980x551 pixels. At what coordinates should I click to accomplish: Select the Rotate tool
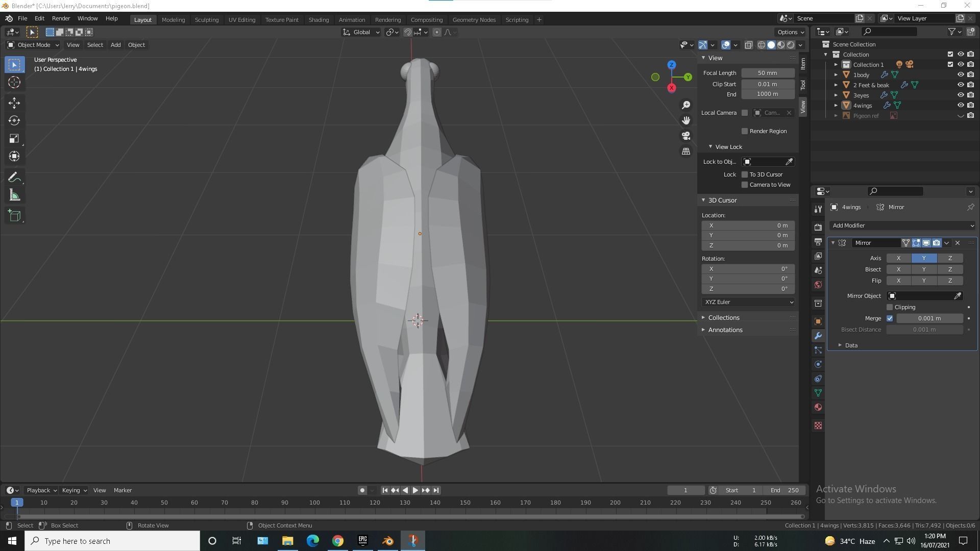point(14,120)
